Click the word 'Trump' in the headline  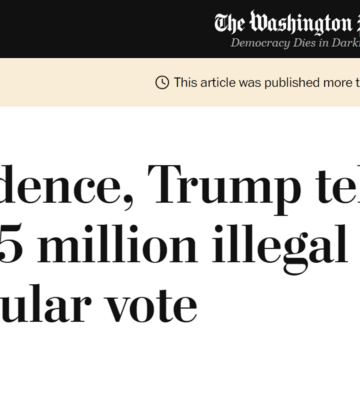tap(224, 187)
